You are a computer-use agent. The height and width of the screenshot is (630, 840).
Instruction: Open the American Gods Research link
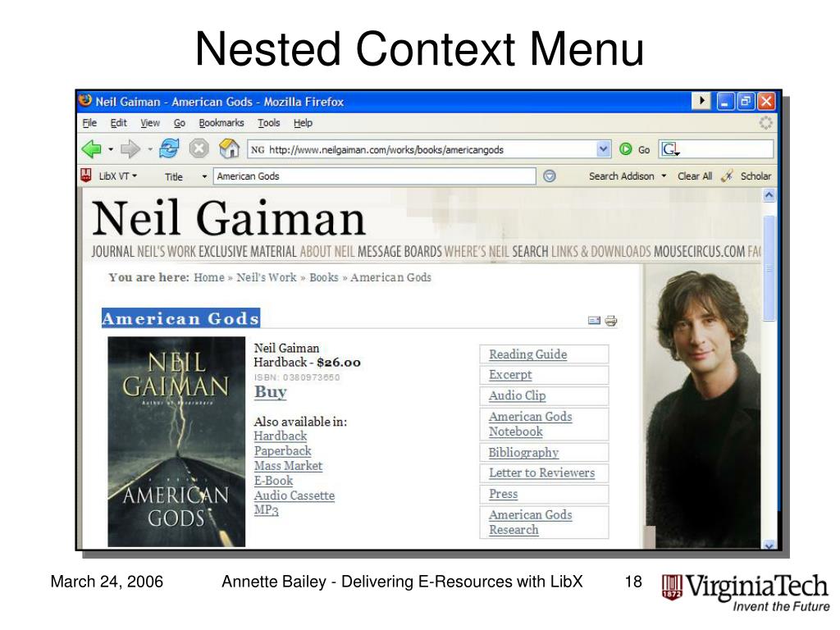pos(530,523)
